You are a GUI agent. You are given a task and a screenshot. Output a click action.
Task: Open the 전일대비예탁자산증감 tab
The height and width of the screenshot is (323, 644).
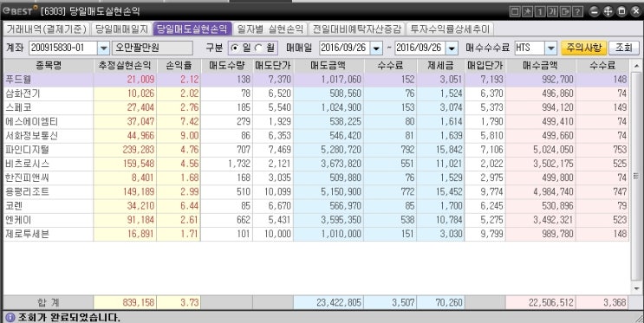pyautogui.click(x=356, y=29)
